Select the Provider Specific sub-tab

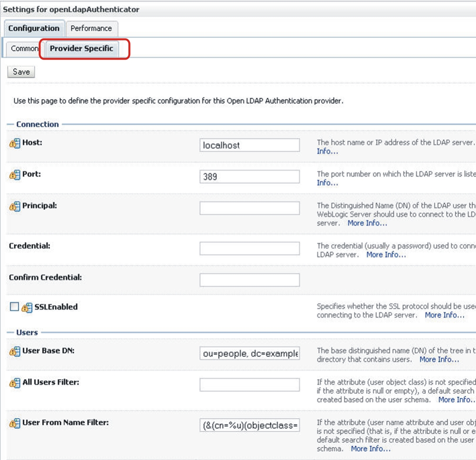point(81,49)
